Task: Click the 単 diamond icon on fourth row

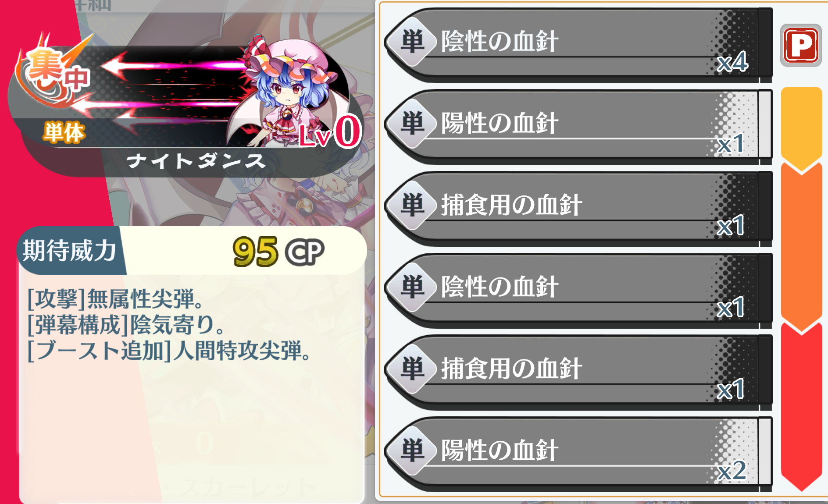Action: coord(412,287)
